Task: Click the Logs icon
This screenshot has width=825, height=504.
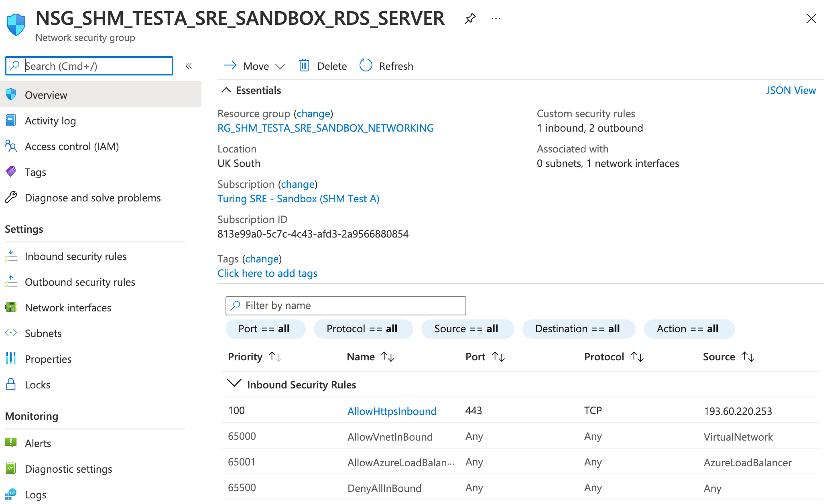Action: click(x=11, y=494)
